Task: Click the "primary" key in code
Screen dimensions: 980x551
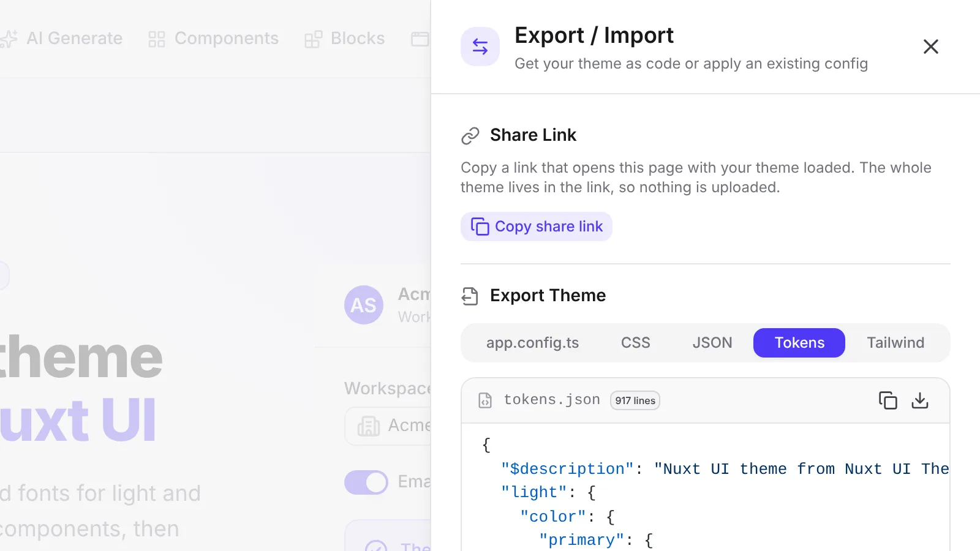Action: [581, 540]
